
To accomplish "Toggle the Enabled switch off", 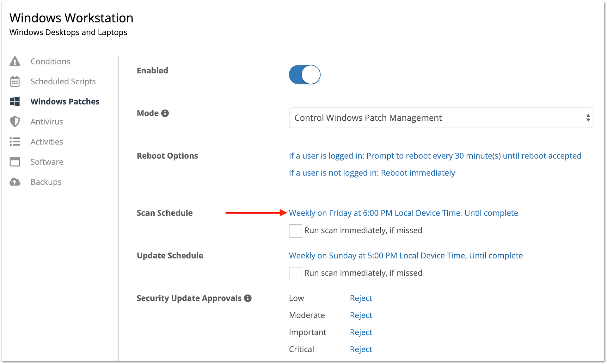I will [304, 75].
